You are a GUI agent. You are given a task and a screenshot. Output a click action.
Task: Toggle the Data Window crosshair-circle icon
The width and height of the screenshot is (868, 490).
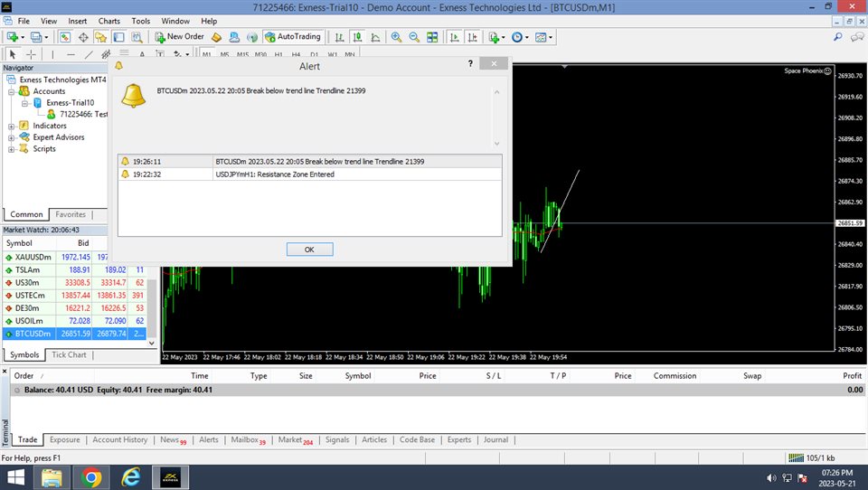pyautogui.click(x=83, y=37)
